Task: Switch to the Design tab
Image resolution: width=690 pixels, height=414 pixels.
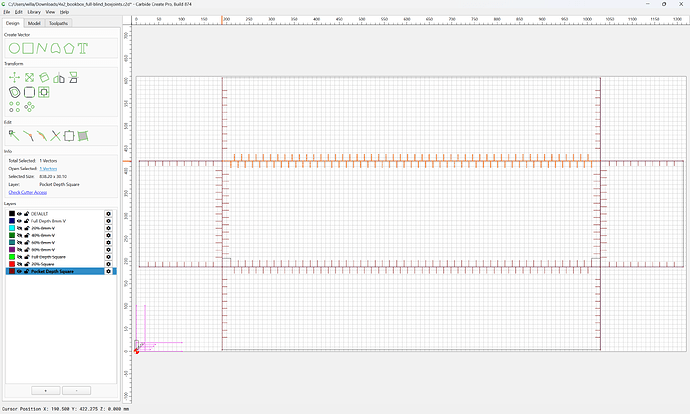Action: point(12,23)
